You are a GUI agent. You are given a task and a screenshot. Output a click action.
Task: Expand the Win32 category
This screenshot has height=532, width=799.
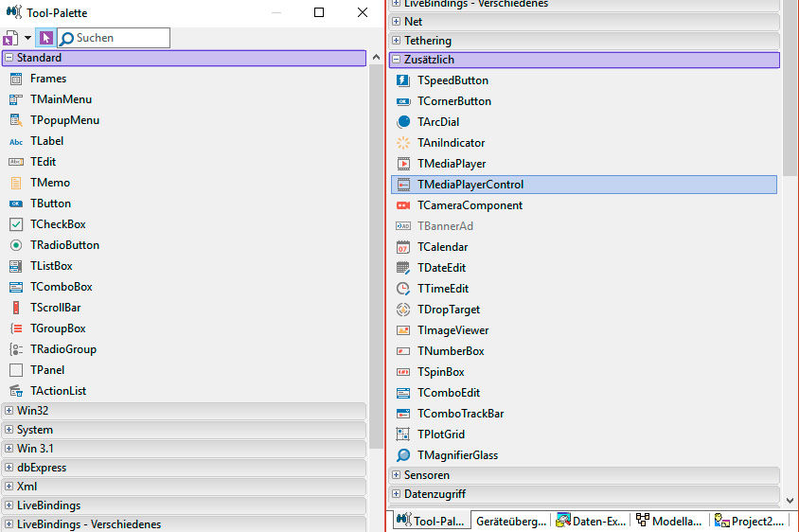click(x=9, y=410)
